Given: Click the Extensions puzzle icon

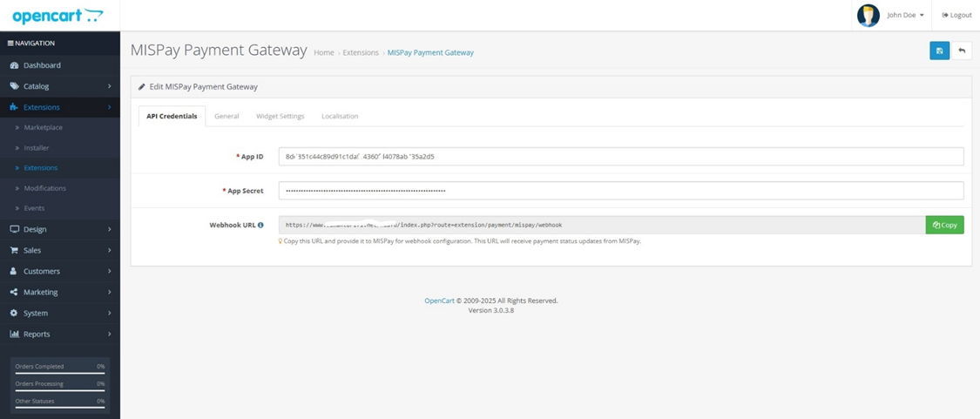Looking at the screenshot, I should (15, 107).
